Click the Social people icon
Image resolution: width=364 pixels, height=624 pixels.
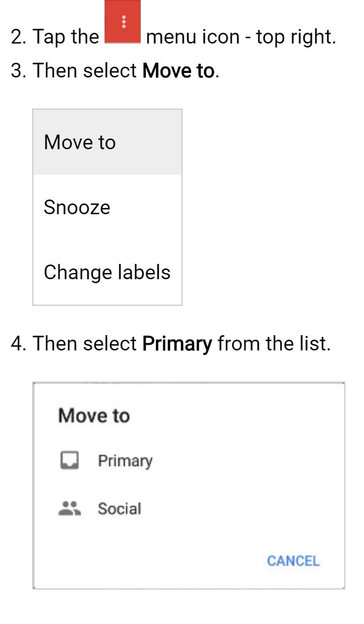point(70,508)
